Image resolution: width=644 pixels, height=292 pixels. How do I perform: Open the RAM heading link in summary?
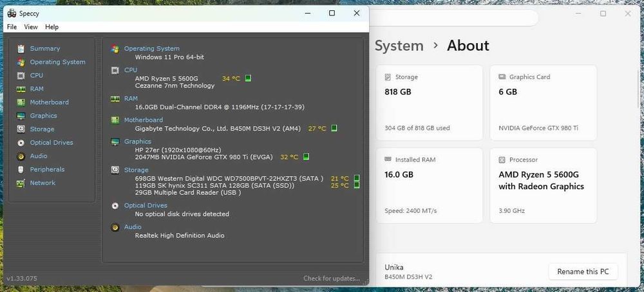[131, 99]
